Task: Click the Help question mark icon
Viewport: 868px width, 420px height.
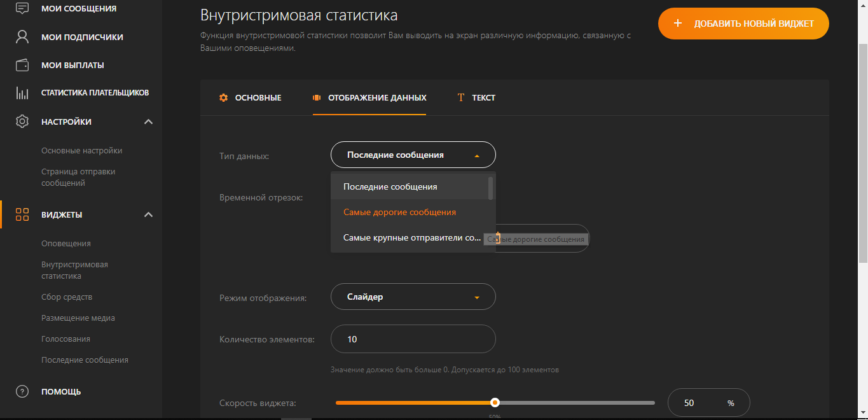Action: click(x=22, y=391)
